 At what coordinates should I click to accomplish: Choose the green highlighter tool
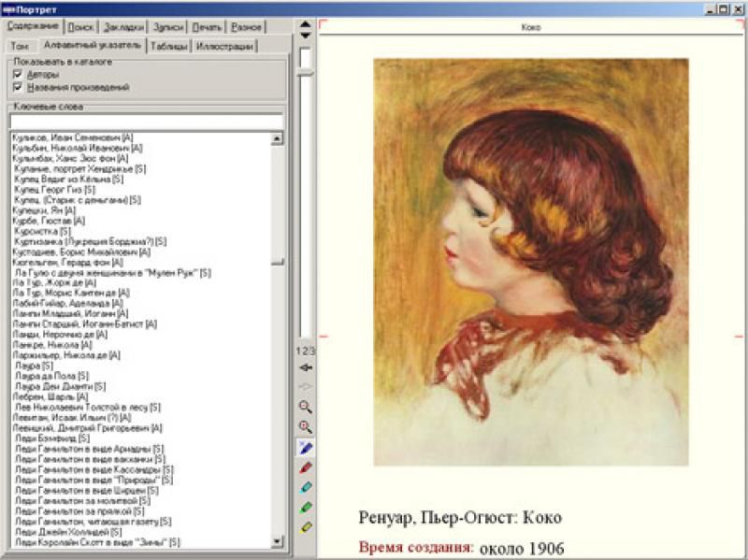305,508
